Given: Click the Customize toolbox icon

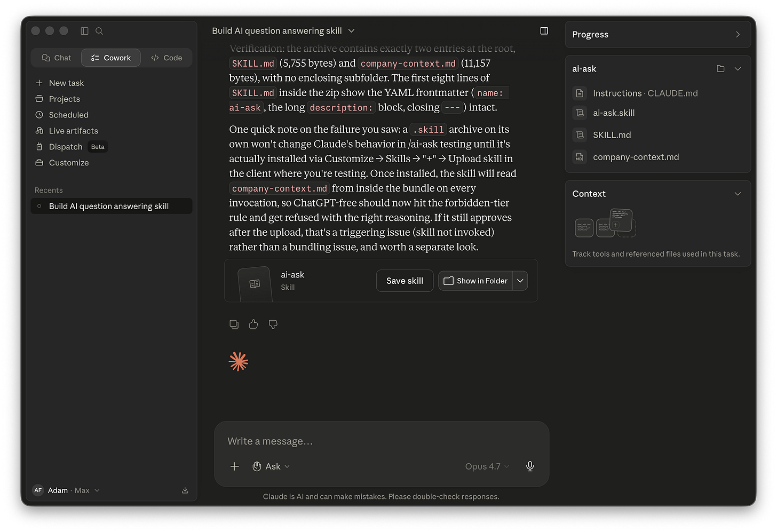Looking at the screenshot, I should point(39,163).
